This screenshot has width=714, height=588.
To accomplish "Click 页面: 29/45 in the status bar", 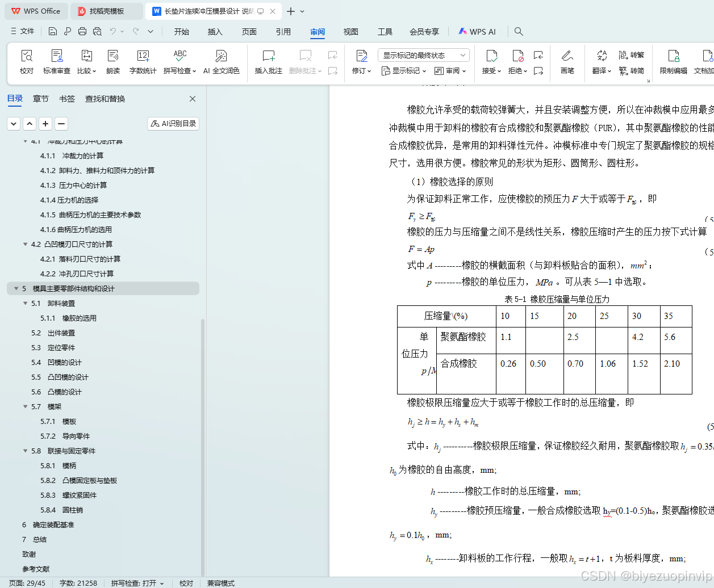I will [x=27, y=583].
